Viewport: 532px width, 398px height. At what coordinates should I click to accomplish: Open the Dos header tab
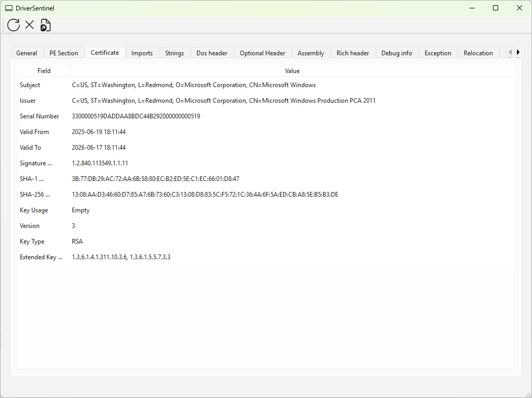(x=212, y=53)
